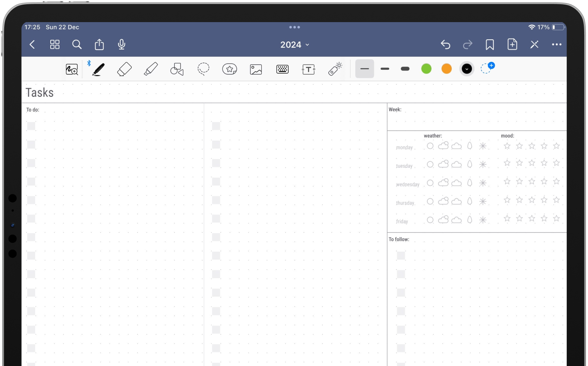Tap the To follow: label
588x366 pixels.
tap(399, 239)
